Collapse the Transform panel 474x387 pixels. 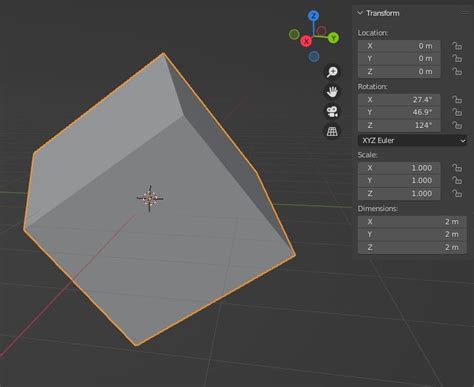360,13
